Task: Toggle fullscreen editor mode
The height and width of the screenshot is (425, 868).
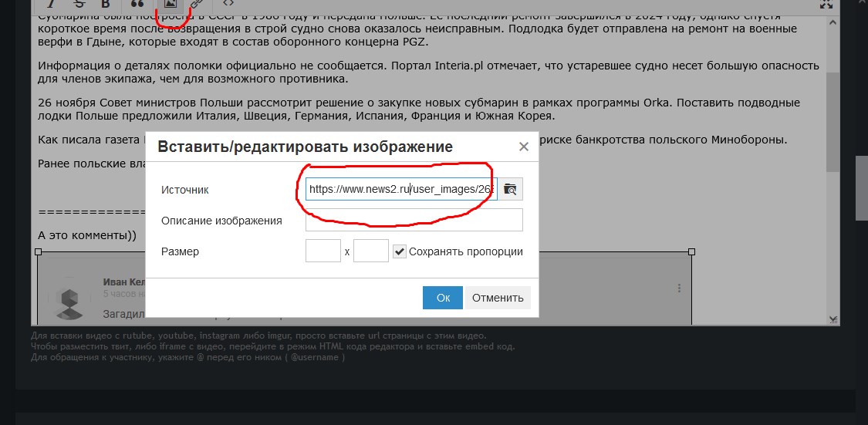Action: [x=827, y=5]
